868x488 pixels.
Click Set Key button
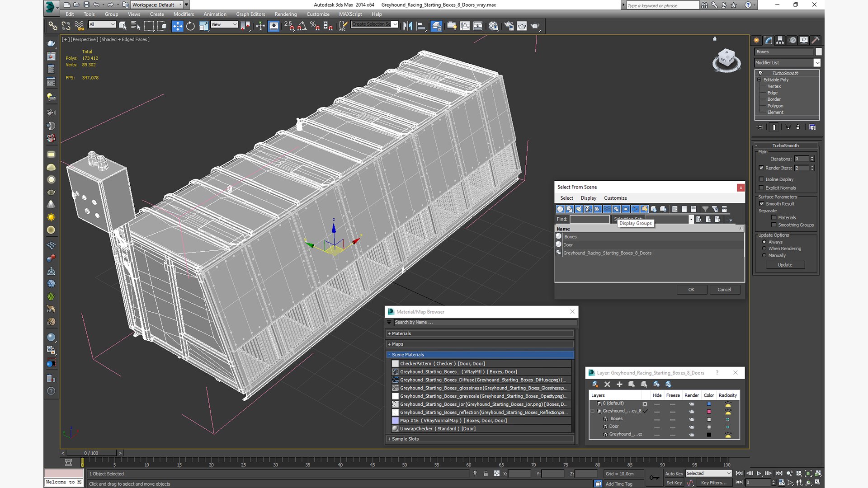click(674, 483)
